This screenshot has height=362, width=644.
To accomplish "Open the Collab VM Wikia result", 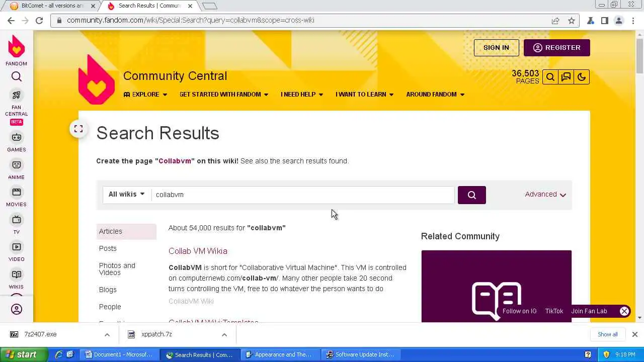I will 198,251.
